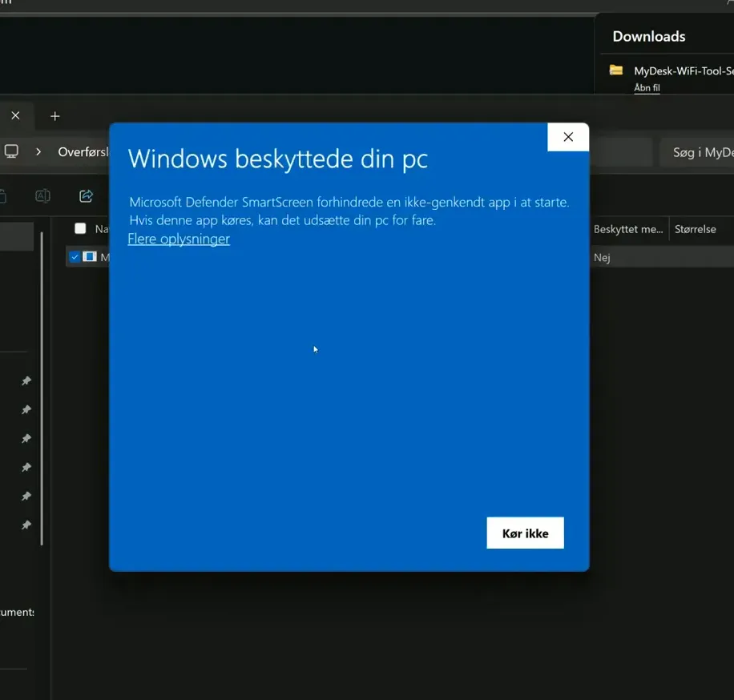
Task: Open the 'Flere oplysninger' link in SmartScreen dialog
Action: coord(179,239)
